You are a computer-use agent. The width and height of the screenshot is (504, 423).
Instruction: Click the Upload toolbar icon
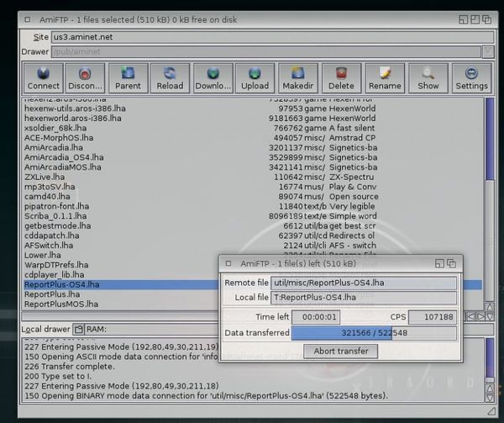(x=255, y=77)
